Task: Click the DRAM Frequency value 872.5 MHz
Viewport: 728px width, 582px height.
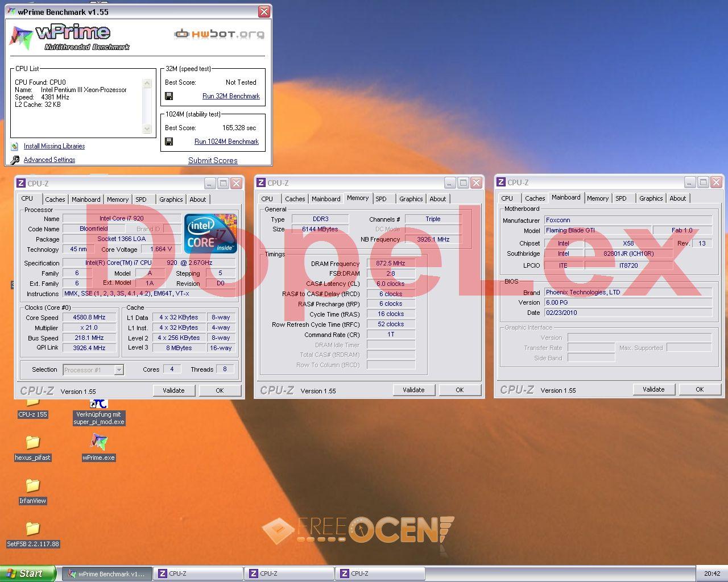Action: pyautogui.click(x=391, y=263)
